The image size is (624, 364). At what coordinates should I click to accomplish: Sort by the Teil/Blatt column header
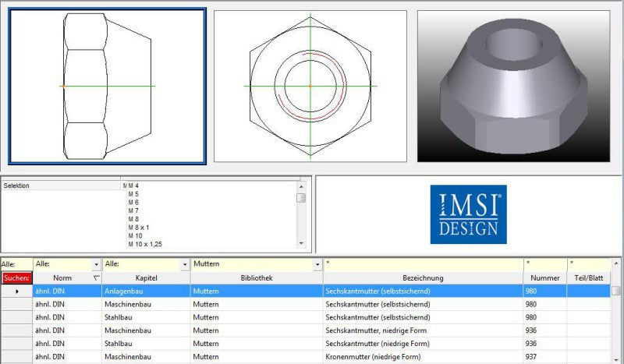[589, 278]
